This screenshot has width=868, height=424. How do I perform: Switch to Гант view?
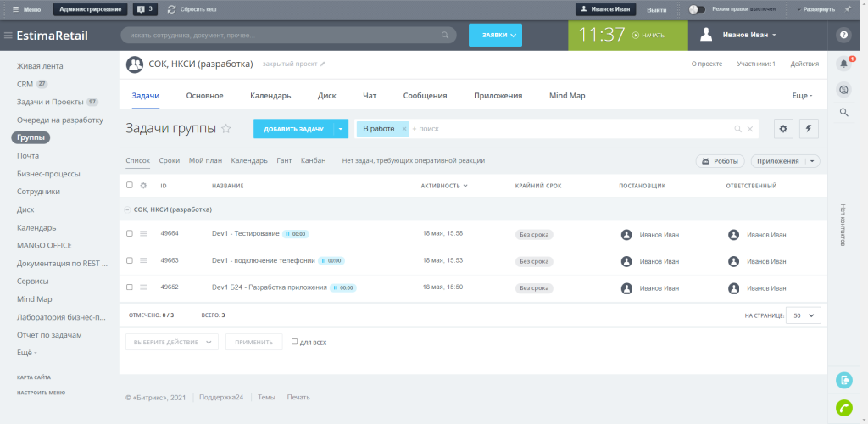(284, 160)
